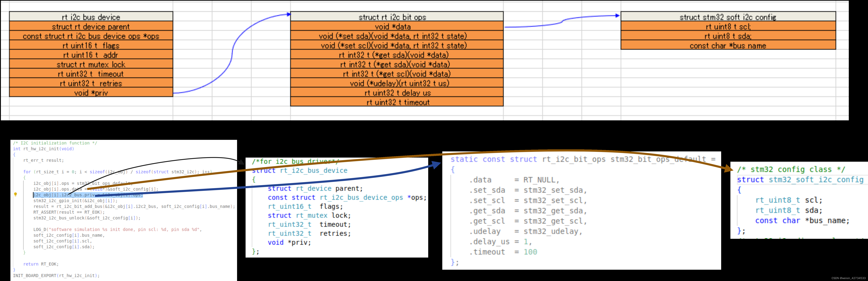Select the 'struct rt mutex lock' cell
Screen dimensions: 868x281
91,64
